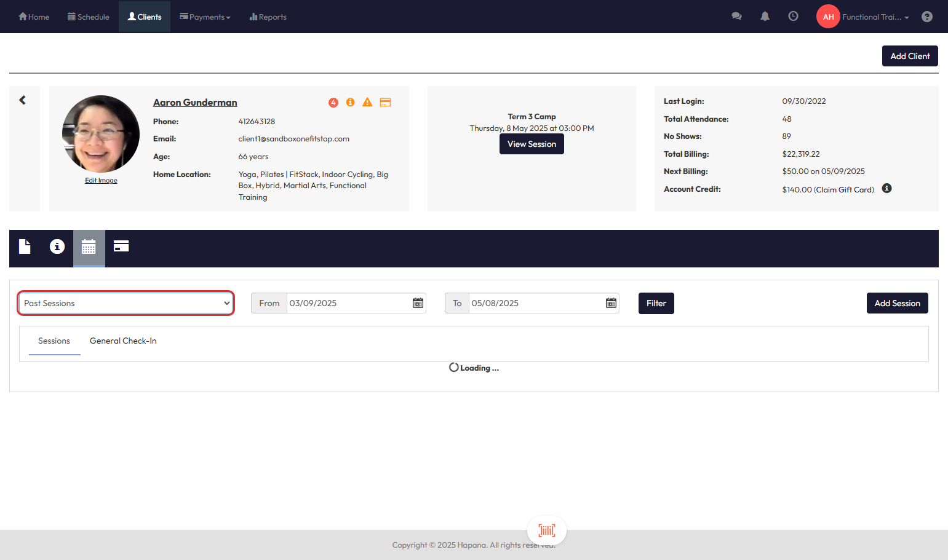Open the Payments dropdown menu

[205, 17]
